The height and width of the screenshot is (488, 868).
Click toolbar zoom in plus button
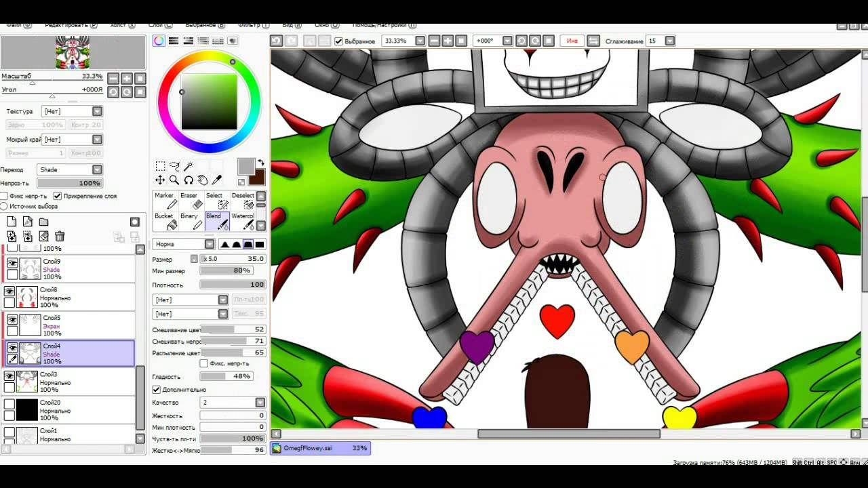448,41
